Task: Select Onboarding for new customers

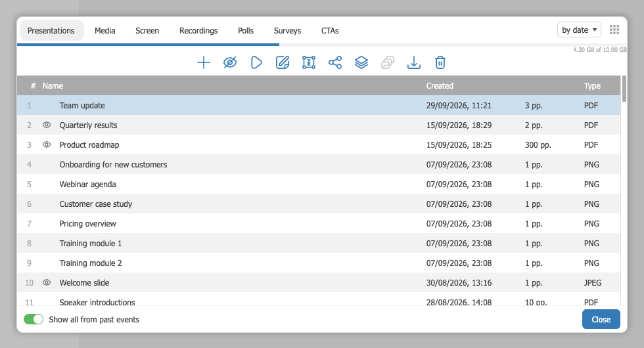Action: coord(319,164)
